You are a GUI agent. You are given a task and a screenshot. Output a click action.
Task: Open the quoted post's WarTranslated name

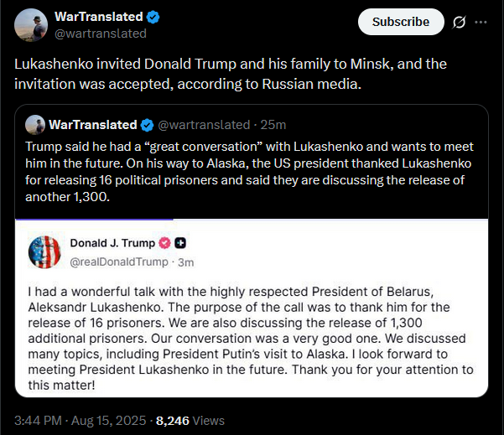(92, 125)
